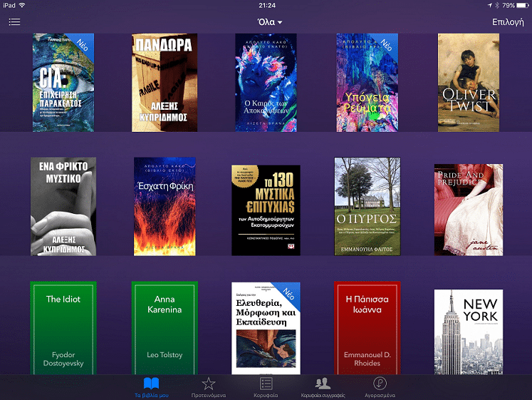
Task: Open the Υπόγεια Ρεύματα book
Action: click(367, 83)
